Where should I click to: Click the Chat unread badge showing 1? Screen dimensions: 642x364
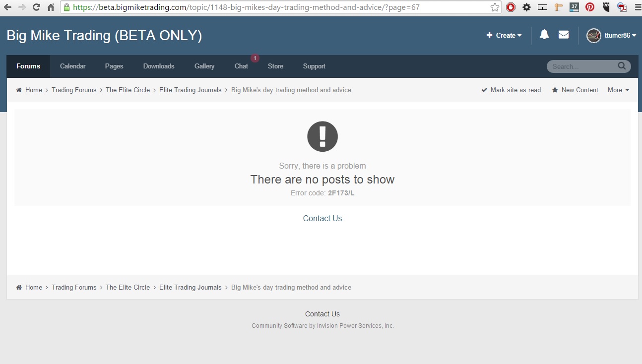(x=255, y=59)
